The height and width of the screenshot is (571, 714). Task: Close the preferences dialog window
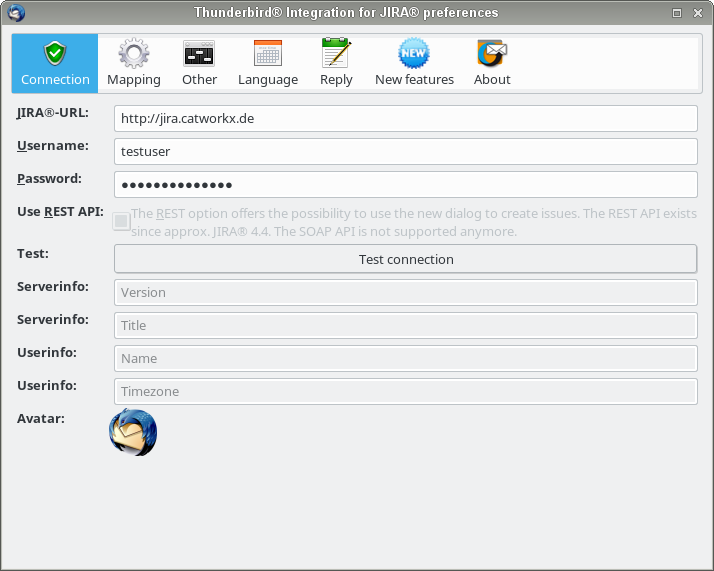(x=698, y=13)
